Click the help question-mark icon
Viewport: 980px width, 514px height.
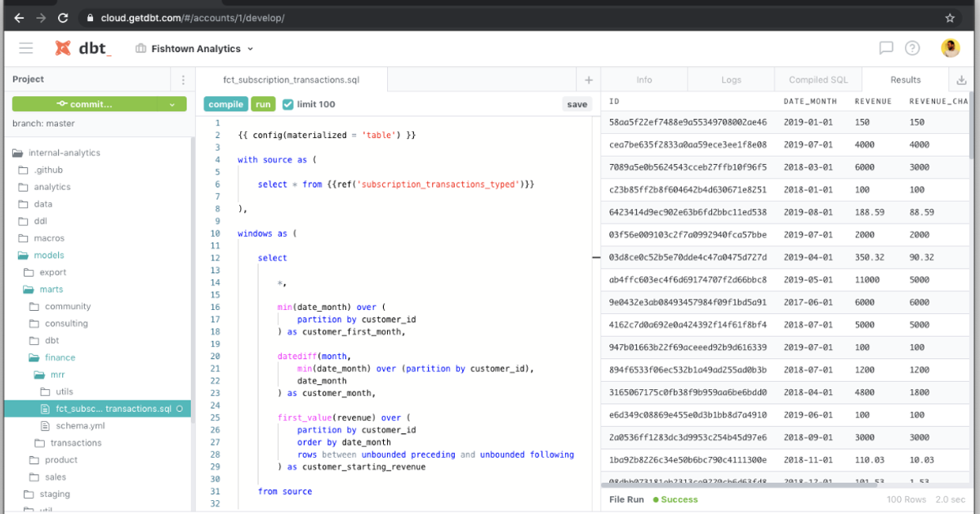pyautogui.click(x=912, y=47)
